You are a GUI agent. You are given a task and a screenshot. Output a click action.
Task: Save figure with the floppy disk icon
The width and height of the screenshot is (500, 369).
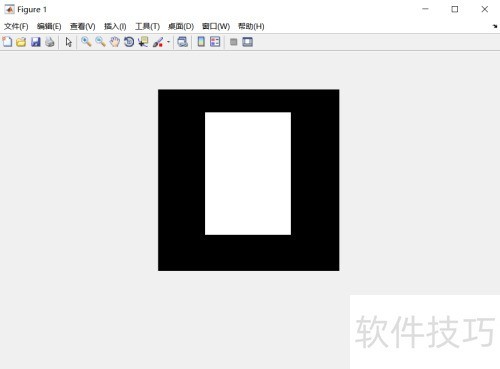point(36,42)
